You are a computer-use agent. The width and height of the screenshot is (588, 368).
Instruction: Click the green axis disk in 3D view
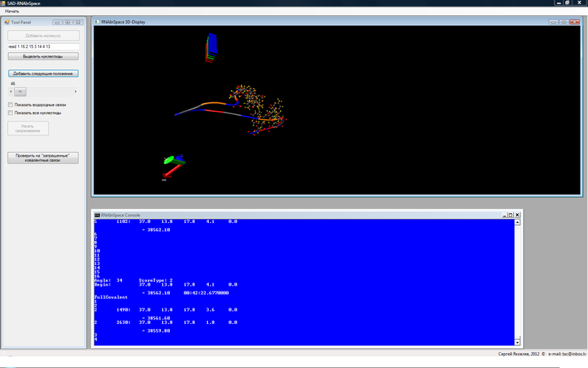pos(169,160)
